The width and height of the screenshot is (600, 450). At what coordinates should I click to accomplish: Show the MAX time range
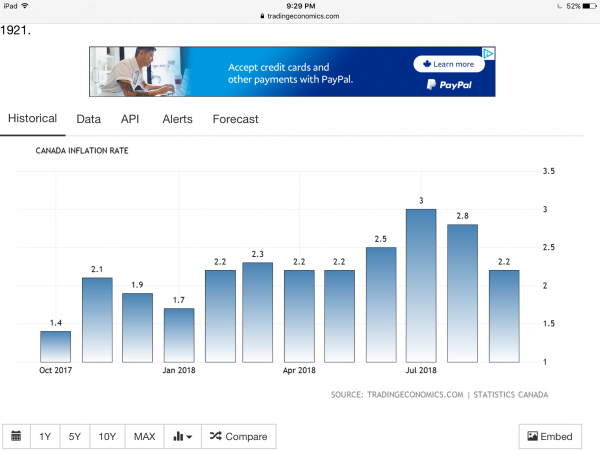(x=145, y=436)
